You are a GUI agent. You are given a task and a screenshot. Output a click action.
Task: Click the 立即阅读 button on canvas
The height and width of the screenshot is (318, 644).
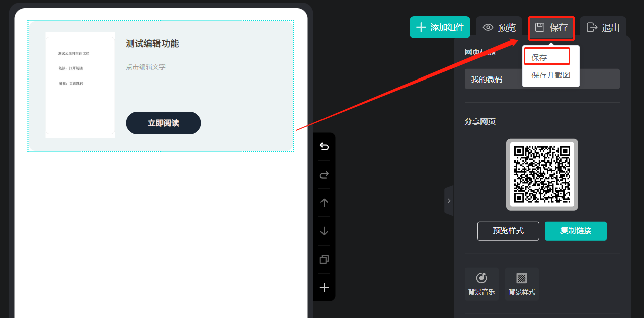[x=164, y=123]
